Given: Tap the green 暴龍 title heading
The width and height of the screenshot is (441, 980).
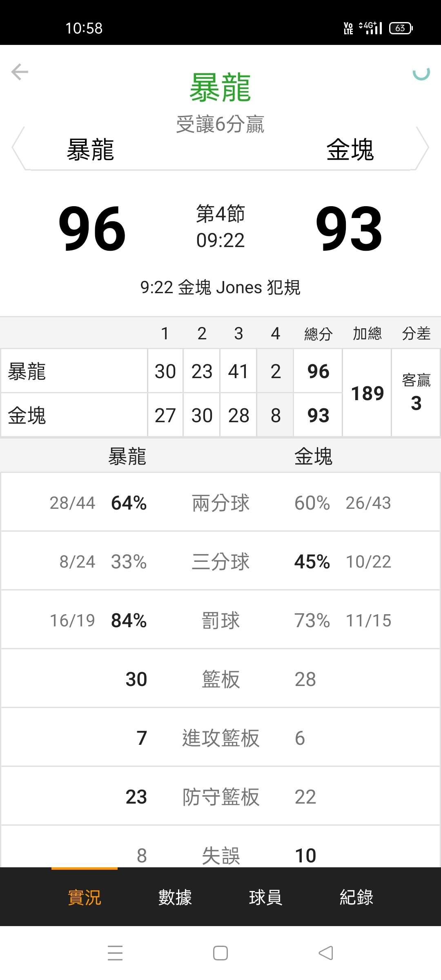Looking at the screenshot, I should (x=220, y=88).
